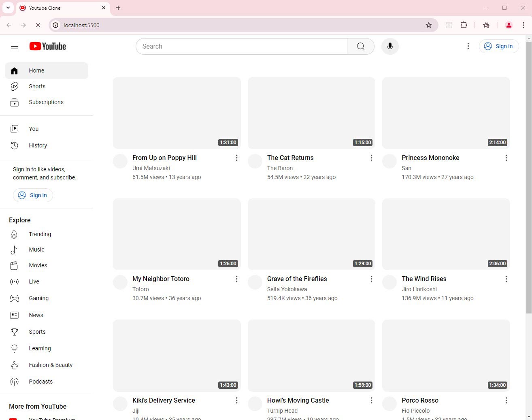Open the Kiki's Delivery Service thumbnail
532x420 pixels.
(177, 356)
